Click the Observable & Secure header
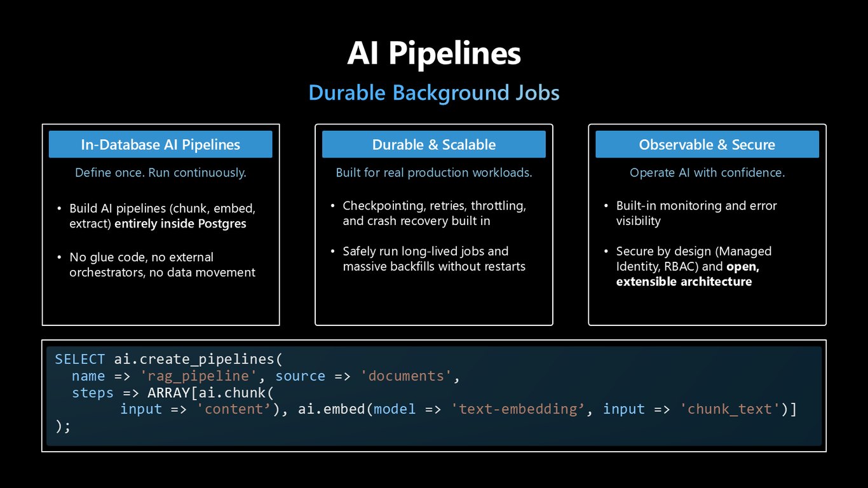 (707, 144)
